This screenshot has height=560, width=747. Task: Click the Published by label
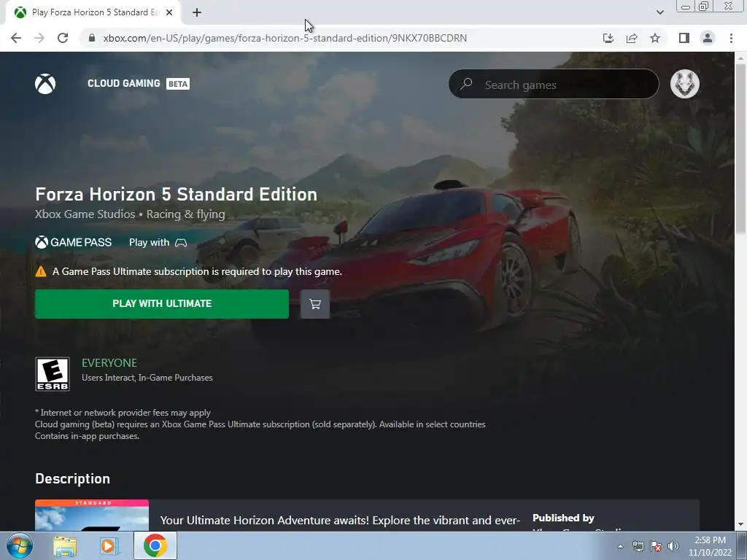pyautogui.click(x=563, y=518)
